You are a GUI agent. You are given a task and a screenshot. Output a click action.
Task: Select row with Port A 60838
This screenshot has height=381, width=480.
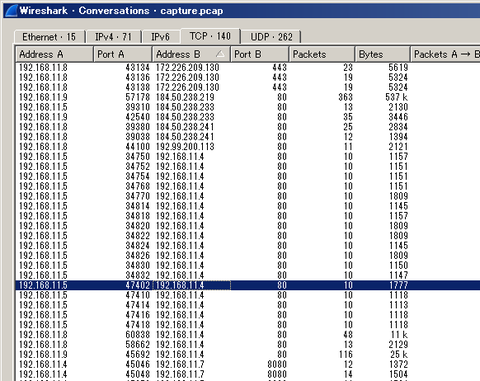coord(248,335)
